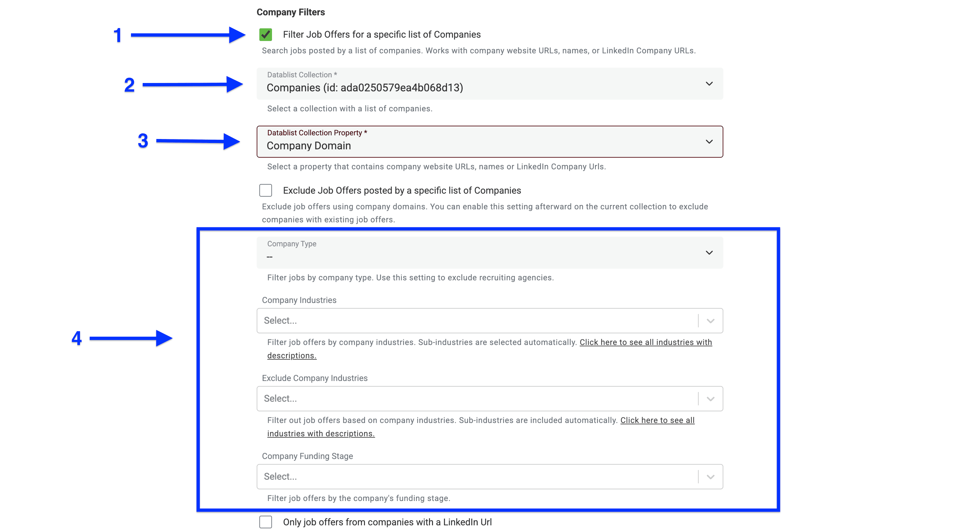Click chevron on Exclude Company Industries field
The image size is (980, 532).
(710, 398)
